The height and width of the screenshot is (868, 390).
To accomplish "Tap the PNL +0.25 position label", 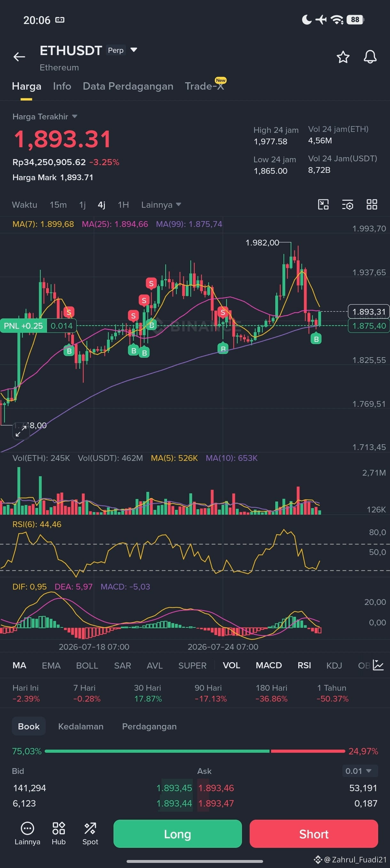I will coord(23,326).
